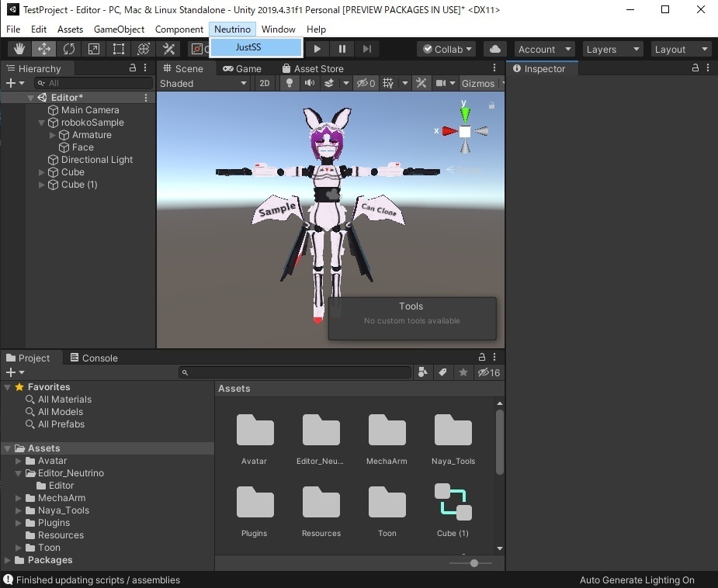Switch to the Console tab
The image size is (718, 588).
click(x=99, y=358)
